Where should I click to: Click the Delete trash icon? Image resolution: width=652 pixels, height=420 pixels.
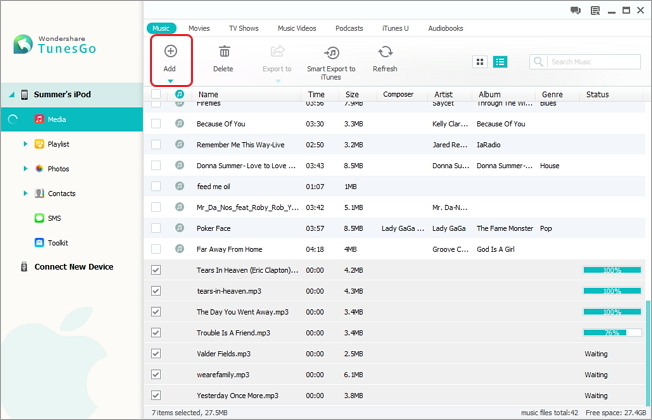click(x=224, y=52)
